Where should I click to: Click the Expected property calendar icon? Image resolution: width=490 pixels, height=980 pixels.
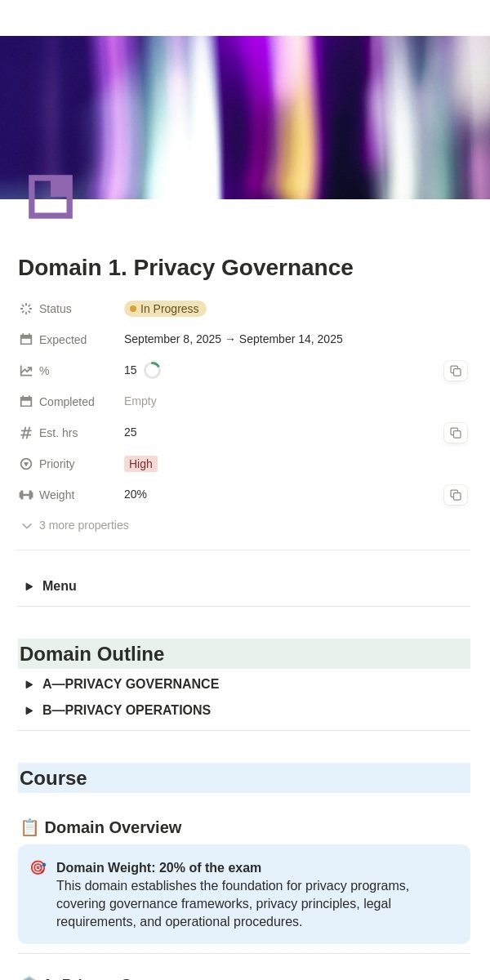click(26, 340)
